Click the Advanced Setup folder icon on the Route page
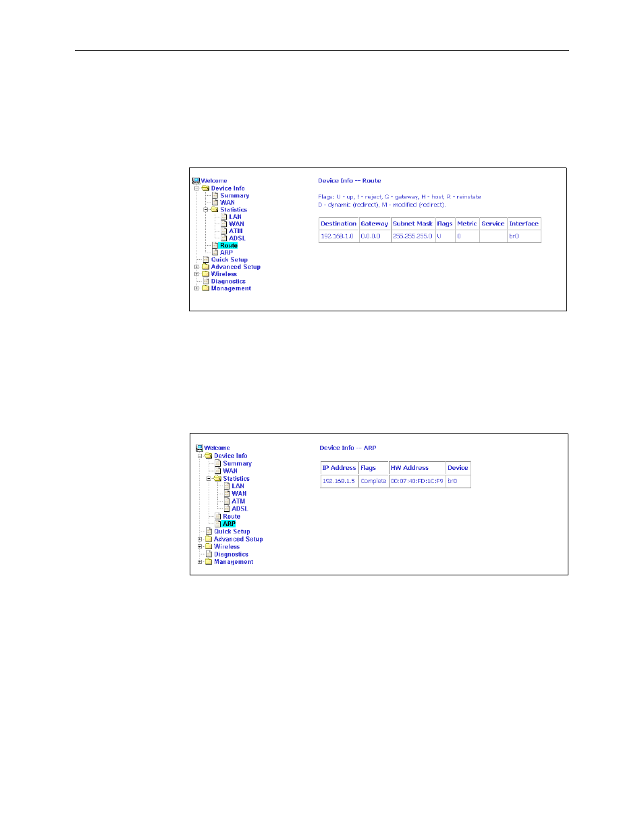The image size is (644, 834). [x=206, y=267]
